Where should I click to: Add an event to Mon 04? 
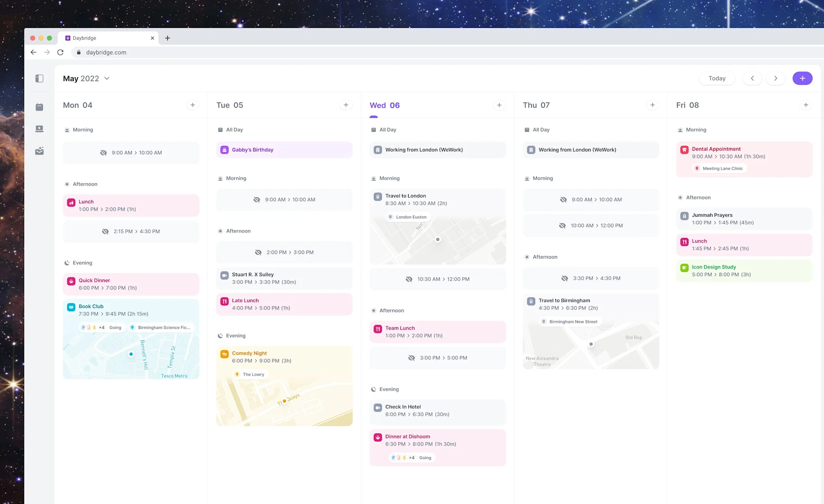pos(193,105)
